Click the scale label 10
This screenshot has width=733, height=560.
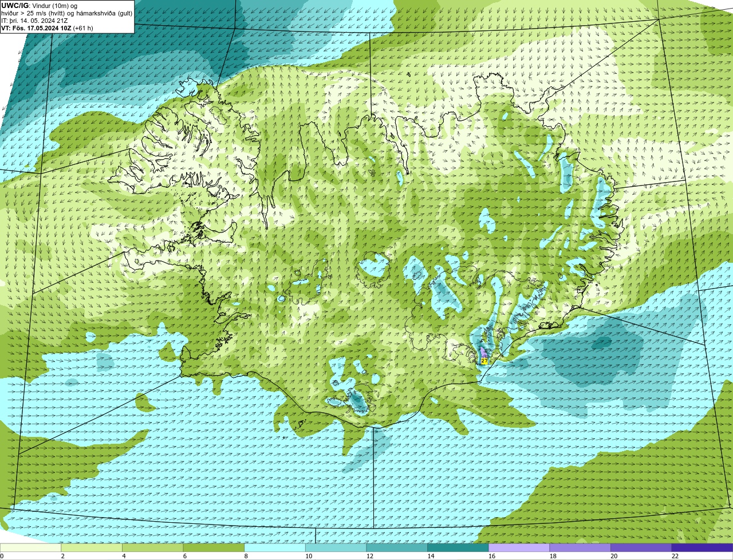click(x=309, y=556)
